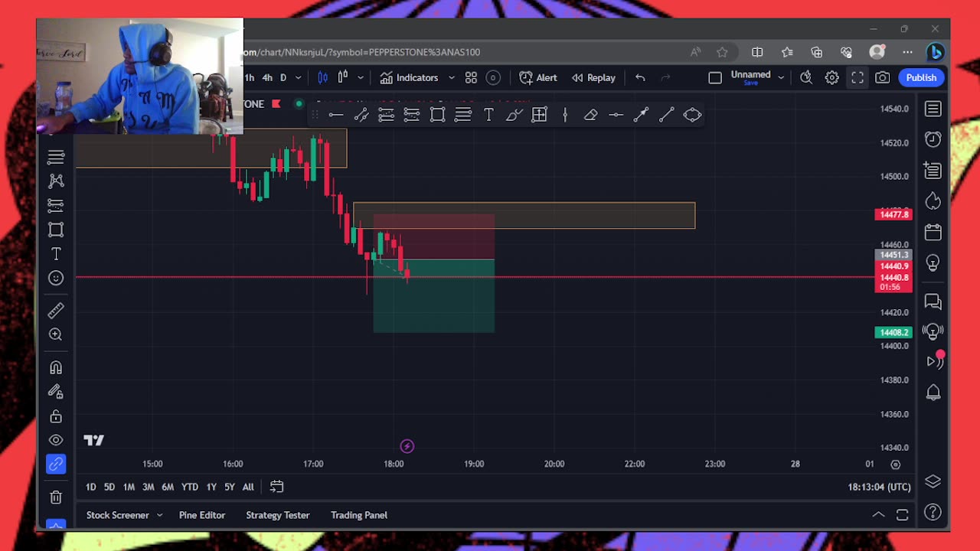This screenshot has width=980, height=551.
Task: Open the Strategy Tester tab
Action: tap(277, 515)
